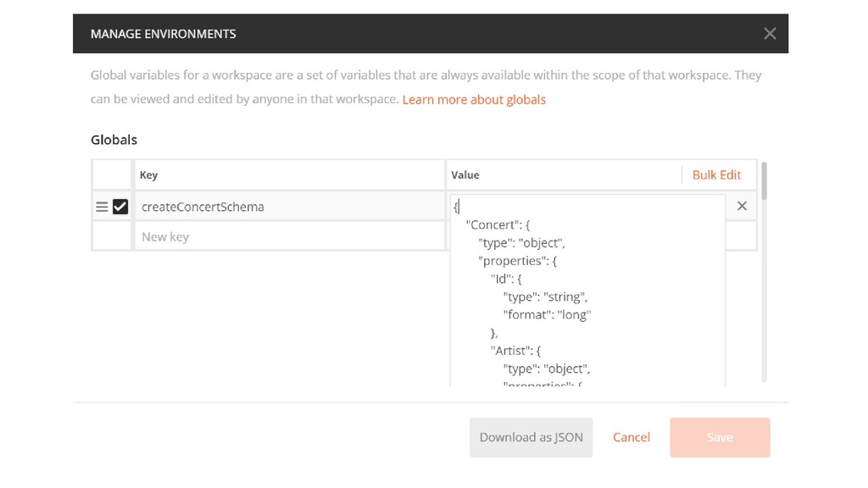Click the "format": "long" line
This screenshot has height=488, width=868.
coord(547,315)
